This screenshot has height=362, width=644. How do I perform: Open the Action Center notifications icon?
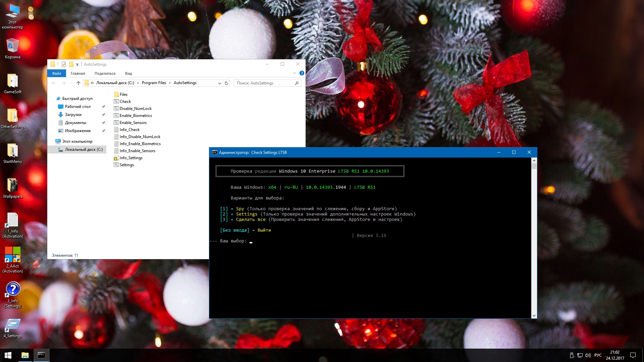633,355
